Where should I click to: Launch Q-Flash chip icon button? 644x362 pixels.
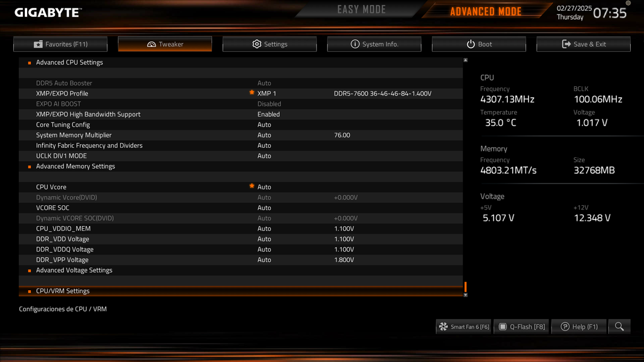502,327
